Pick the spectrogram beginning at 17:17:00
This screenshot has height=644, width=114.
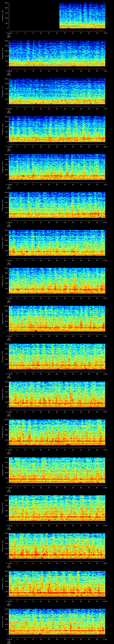click(x=57, y=508)
